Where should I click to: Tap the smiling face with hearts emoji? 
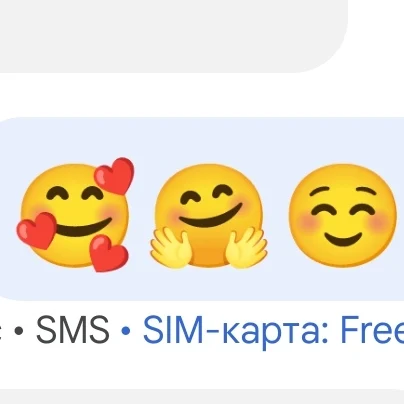(x=75, y=215)
